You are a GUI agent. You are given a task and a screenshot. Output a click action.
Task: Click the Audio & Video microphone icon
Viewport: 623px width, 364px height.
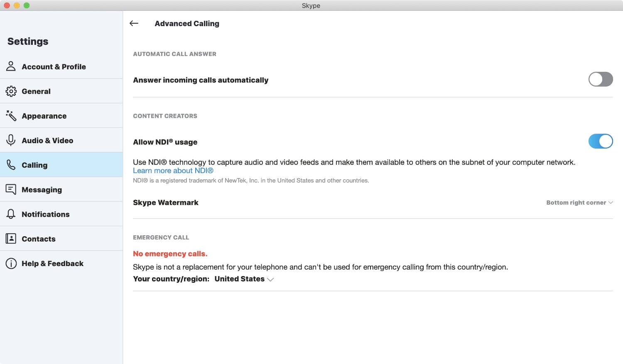[11, 140]
